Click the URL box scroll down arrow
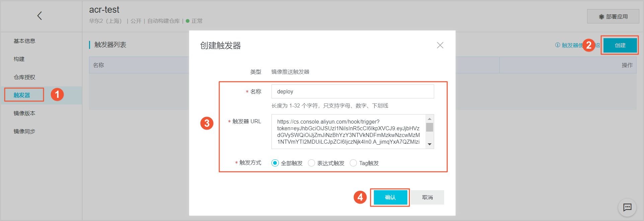The width and height of the screenshot is (644, 221). point(429,144)
